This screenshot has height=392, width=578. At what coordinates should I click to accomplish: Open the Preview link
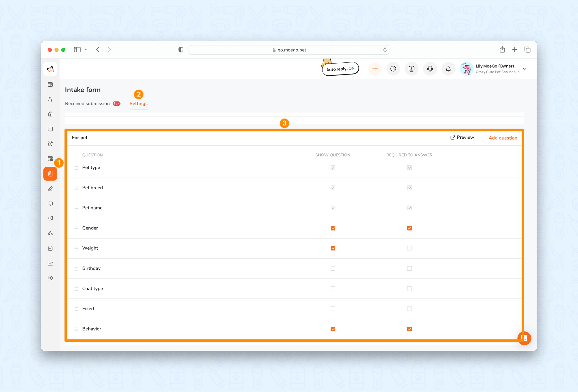tap(462, 138)
